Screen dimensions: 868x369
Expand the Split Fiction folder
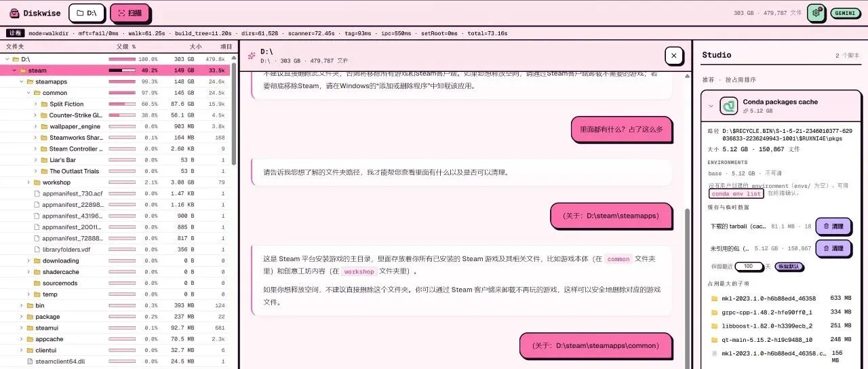click(x=35, y=104)
